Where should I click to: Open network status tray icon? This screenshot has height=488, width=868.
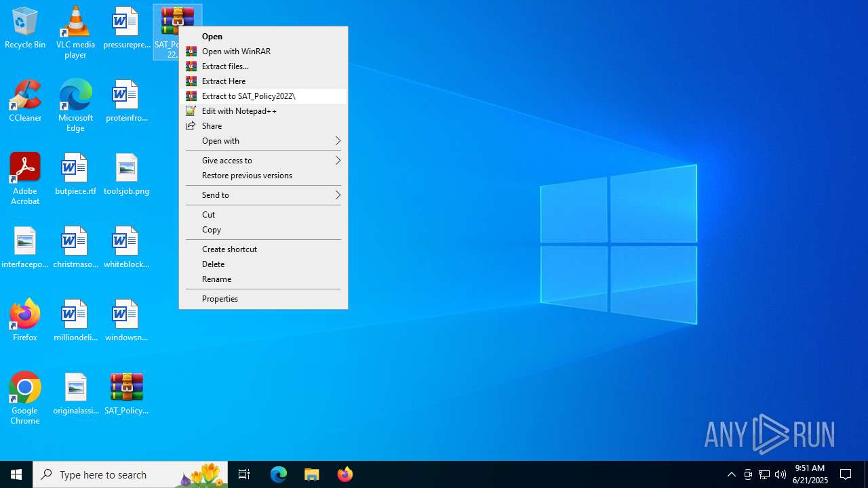point(764,474)
